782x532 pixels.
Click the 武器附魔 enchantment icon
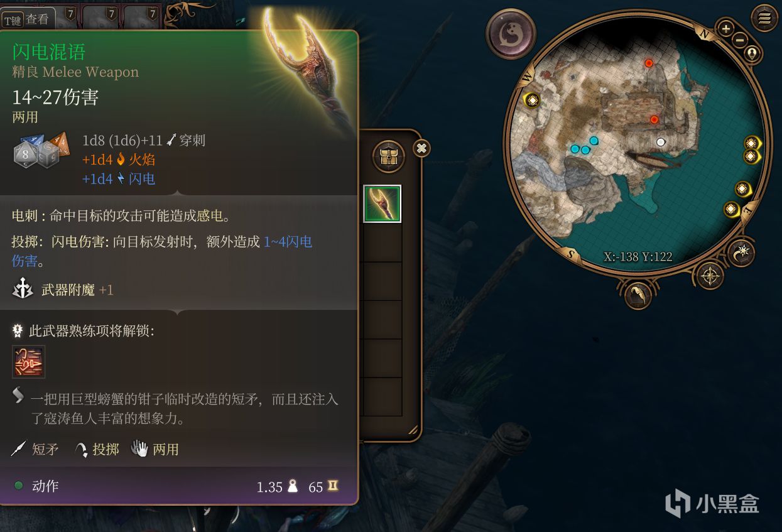pyautogui.click(x=23, y=290)
